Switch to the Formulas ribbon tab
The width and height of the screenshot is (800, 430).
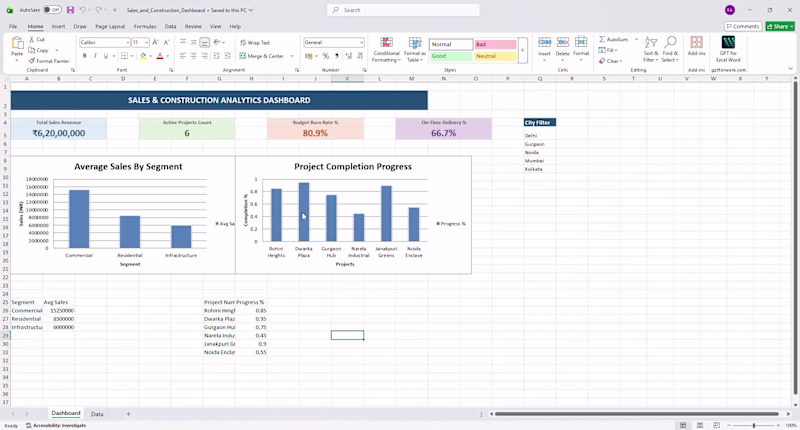(x=145, y=27)
